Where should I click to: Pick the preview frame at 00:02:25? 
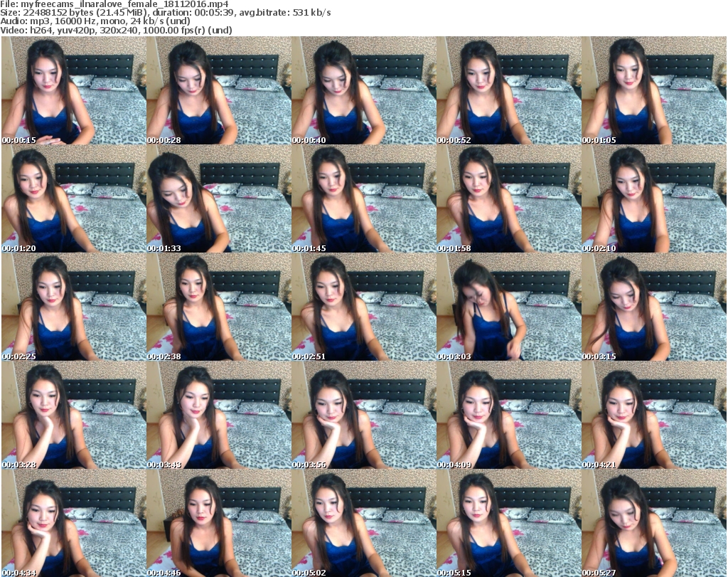(x=74, y=307)
